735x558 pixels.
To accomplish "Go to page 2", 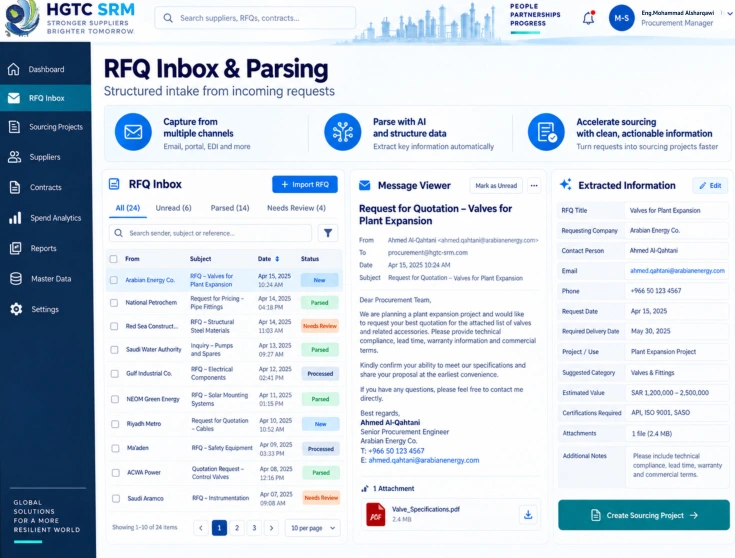I will pos(237,528).
